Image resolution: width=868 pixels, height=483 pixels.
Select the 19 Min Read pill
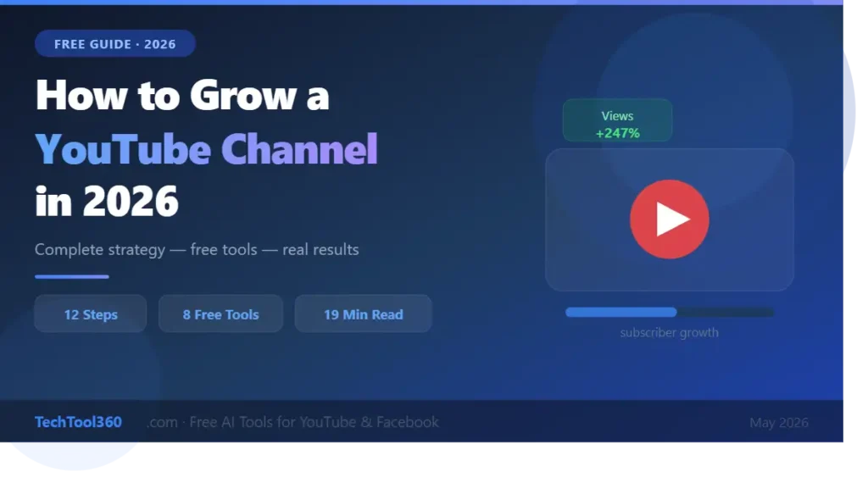[x=363, y=314]
